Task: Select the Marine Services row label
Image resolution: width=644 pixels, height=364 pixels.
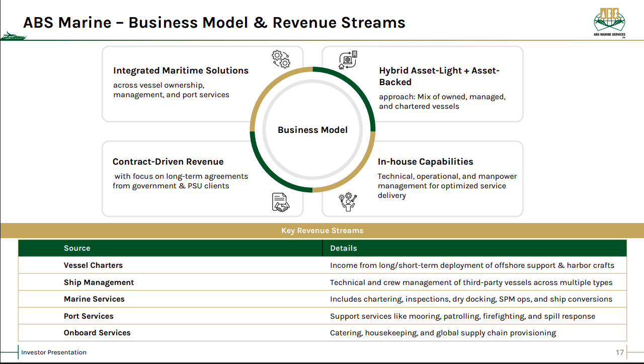Action: point(94,299)
